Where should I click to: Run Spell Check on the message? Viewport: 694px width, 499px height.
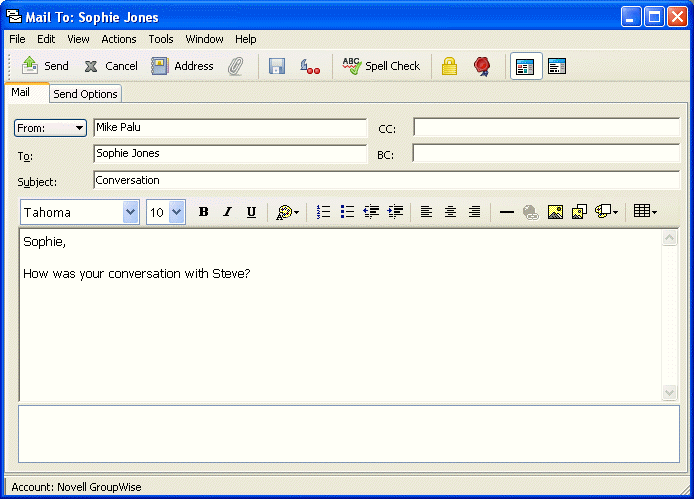(x=381, y=66)
